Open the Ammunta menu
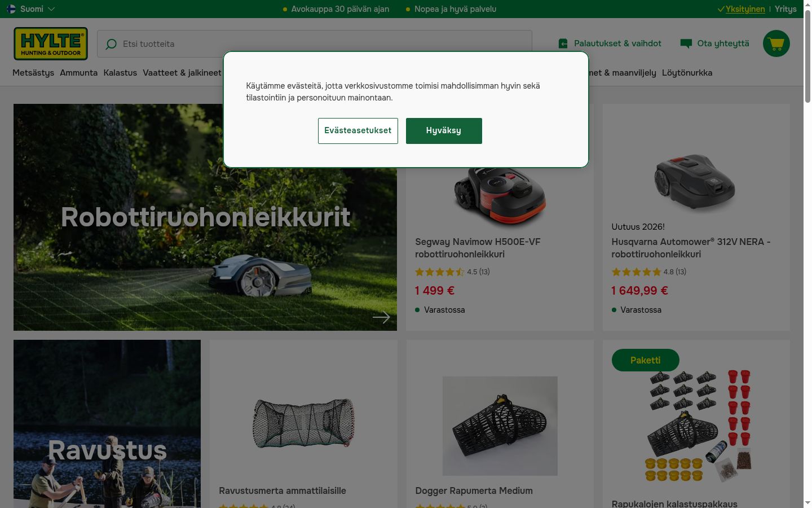Image resolution: width=812 pixels, height=508 pixels. 79,73
